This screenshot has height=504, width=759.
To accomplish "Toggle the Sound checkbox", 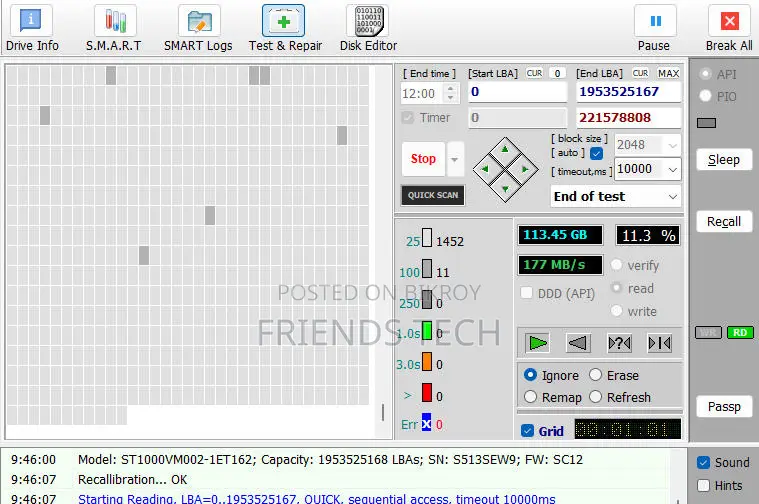I will [x=703, y=462].
